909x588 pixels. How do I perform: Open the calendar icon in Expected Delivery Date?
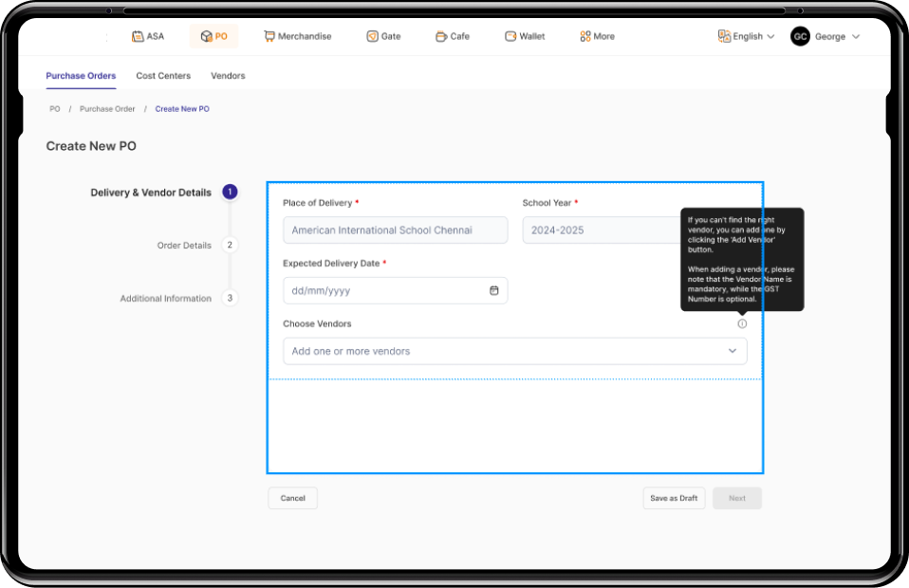pyautogui.click(x=493, y=290)
